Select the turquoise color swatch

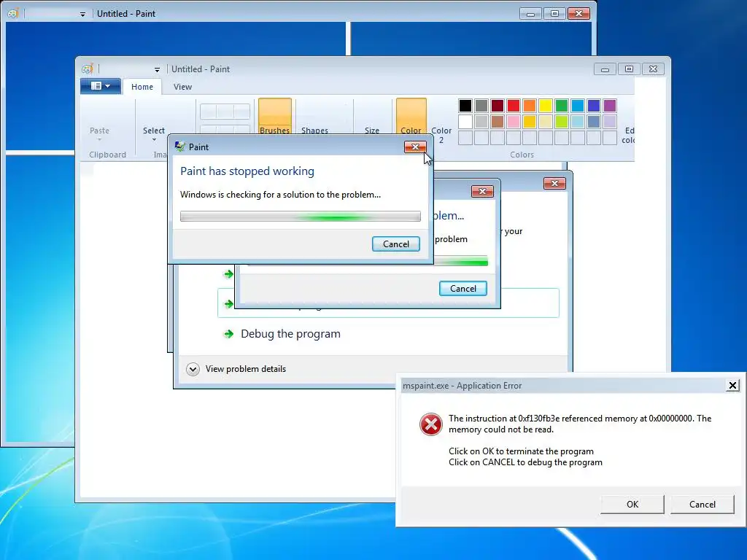point(578,106)
